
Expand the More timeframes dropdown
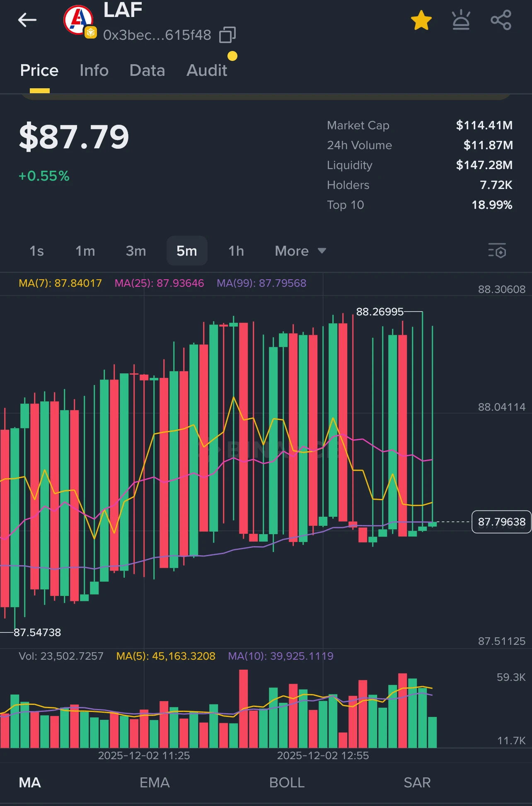pos(300,251)
